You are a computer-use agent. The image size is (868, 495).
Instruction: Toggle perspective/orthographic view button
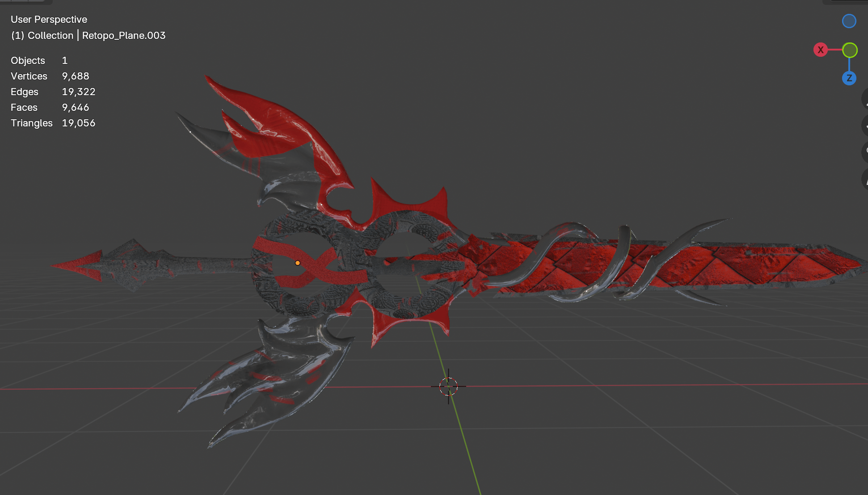865,179
